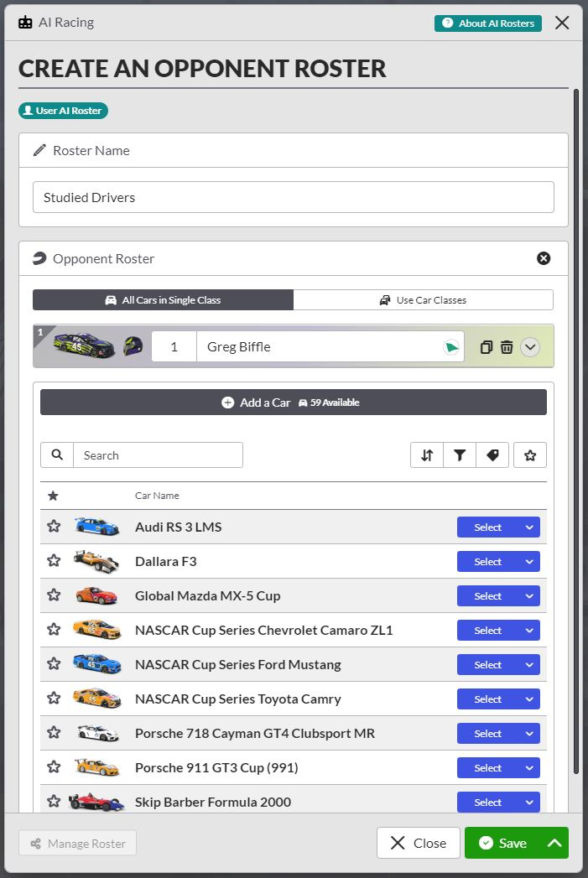The image size is (588, 878).
Task: Click the Car Name column header
Action: (x=157, y=496)
